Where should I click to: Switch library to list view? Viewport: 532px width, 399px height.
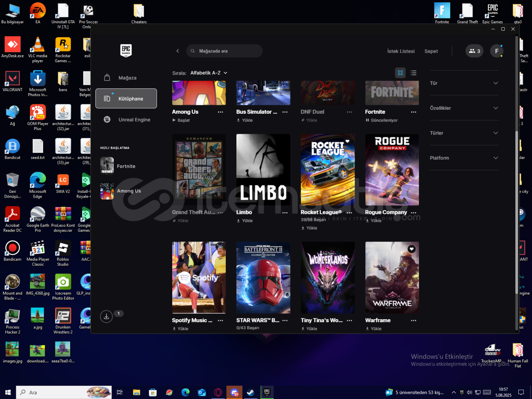pyautogui.click(x=413, y=73)
